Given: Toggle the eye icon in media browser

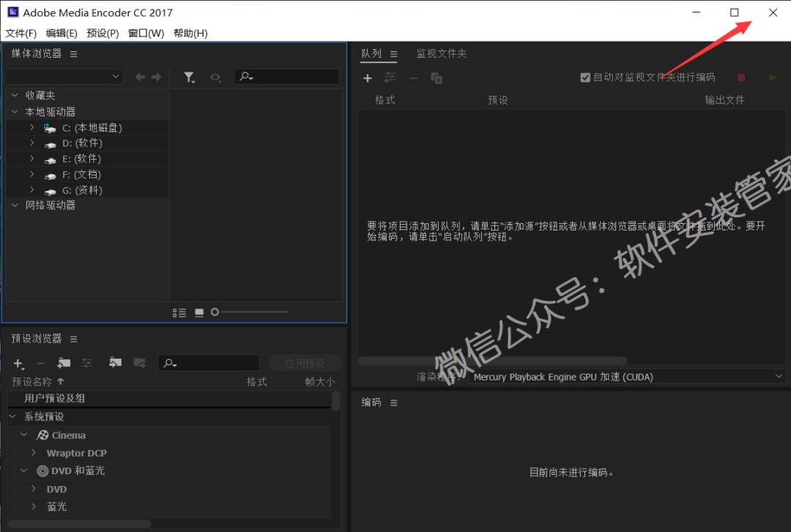Looking at the screenshot, I should [215, 77].
